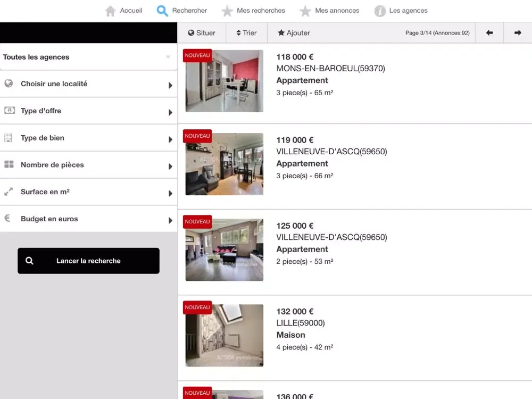Select the 3 piece(s) - 66 m² text
The width and height of the screenshot is (532, 399).
tap(305, 176)
